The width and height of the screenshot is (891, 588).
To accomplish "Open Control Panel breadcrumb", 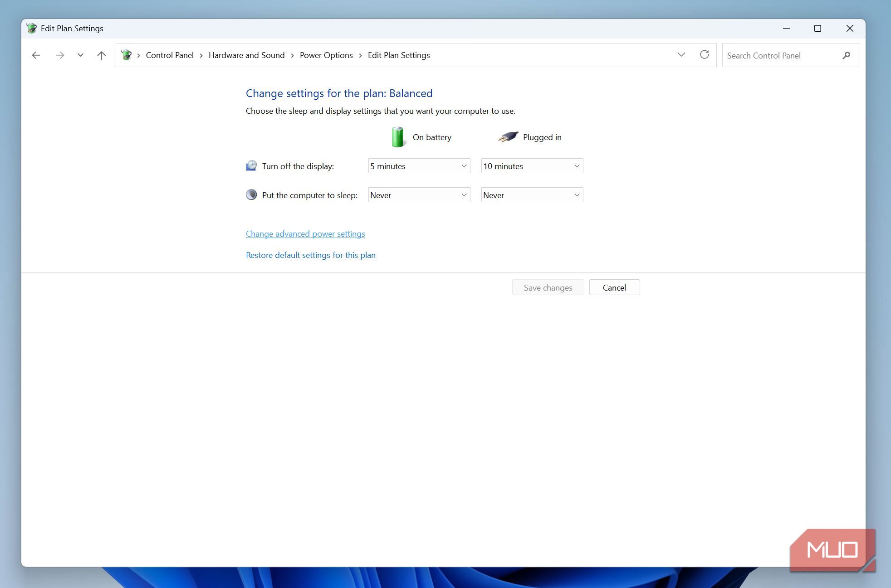I will (170, 55).
